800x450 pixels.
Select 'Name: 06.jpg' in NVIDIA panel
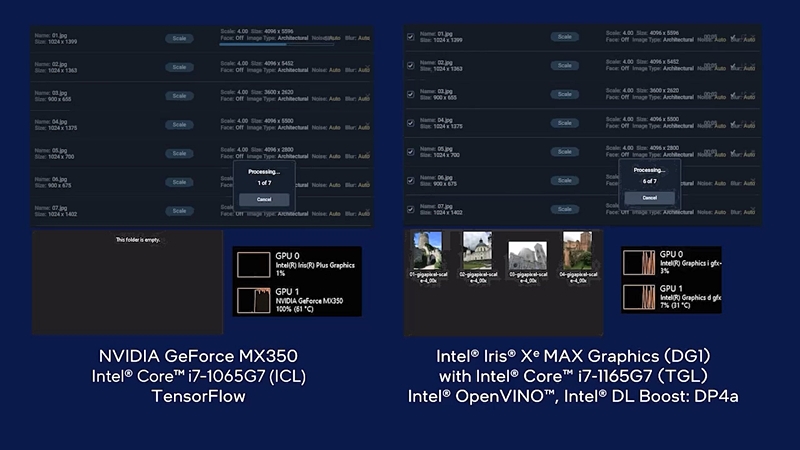pyautogui.click(x=51, y=179)
